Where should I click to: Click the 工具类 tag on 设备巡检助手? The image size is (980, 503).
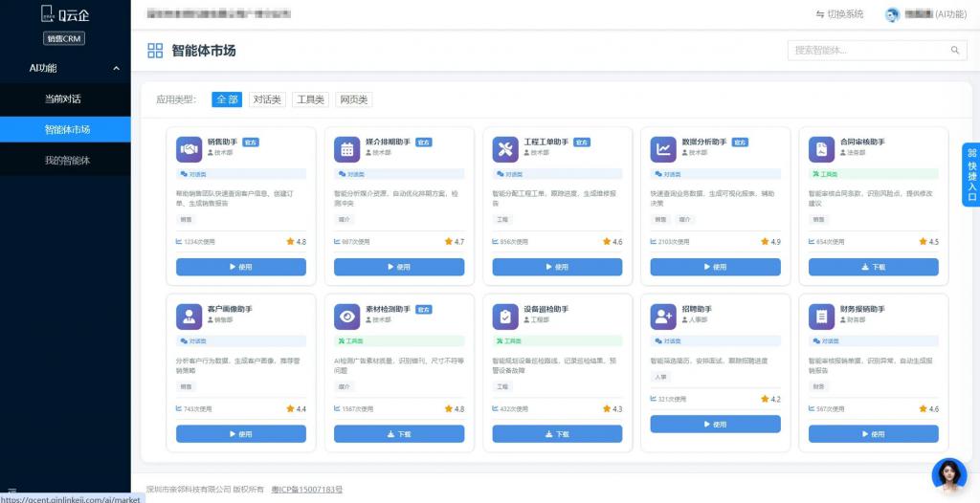tap(557, 341)
